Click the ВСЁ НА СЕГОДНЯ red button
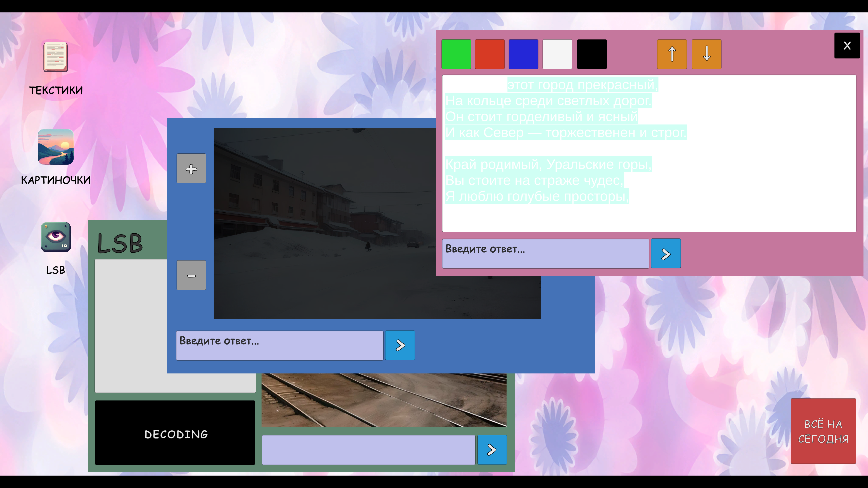The height and width of the screenshot is (488, 868). point(823,431)
